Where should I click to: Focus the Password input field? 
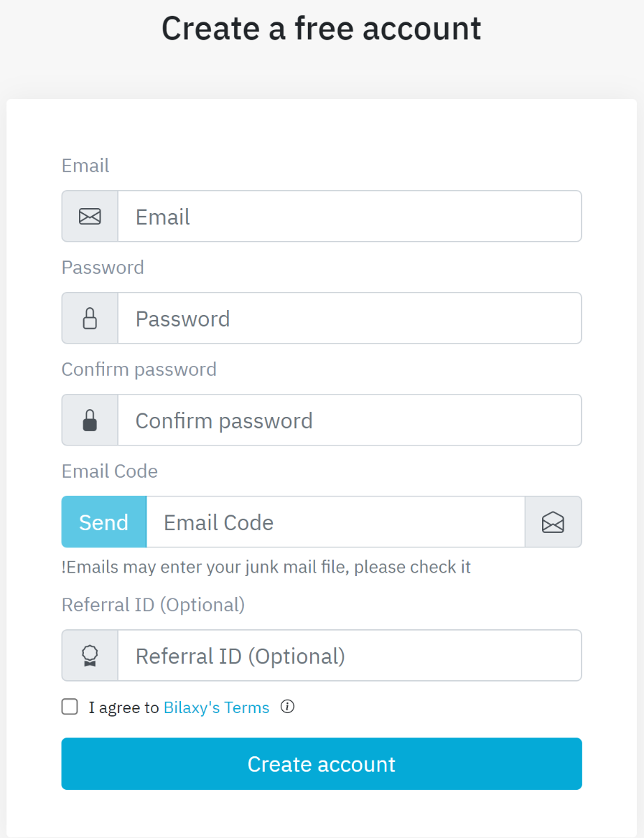(x=349, y=318)
